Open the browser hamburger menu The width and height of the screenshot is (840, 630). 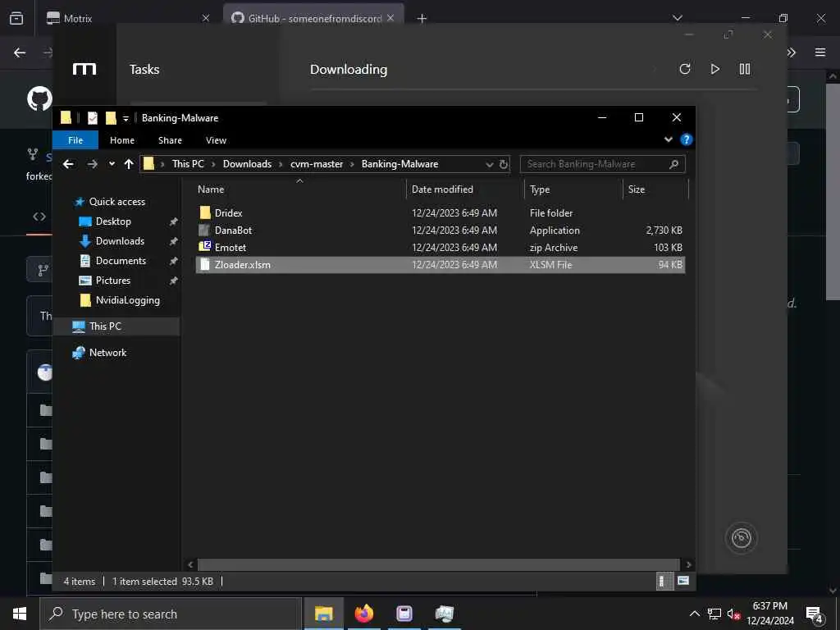point(820,52)
